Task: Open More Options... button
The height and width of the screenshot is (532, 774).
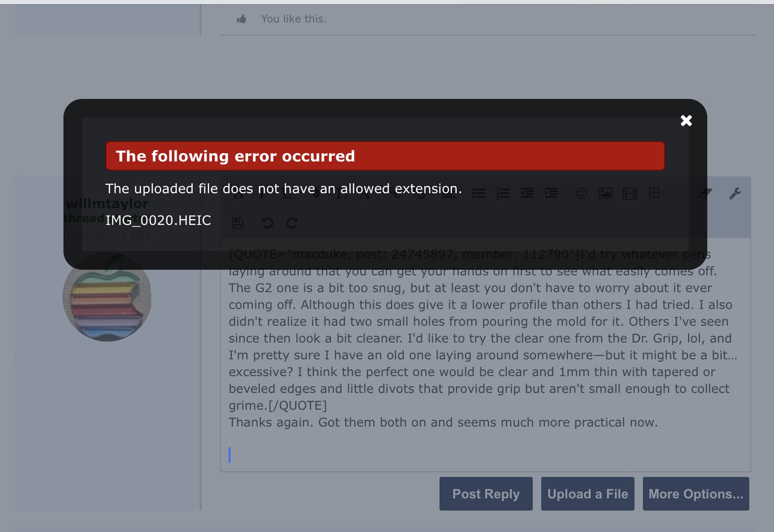Action: 696,494
